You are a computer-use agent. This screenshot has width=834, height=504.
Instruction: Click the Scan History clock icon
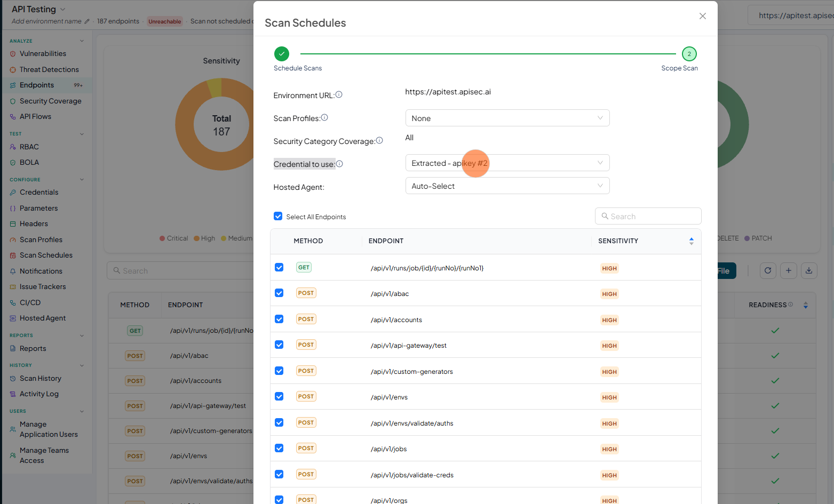tap(13, 379)
